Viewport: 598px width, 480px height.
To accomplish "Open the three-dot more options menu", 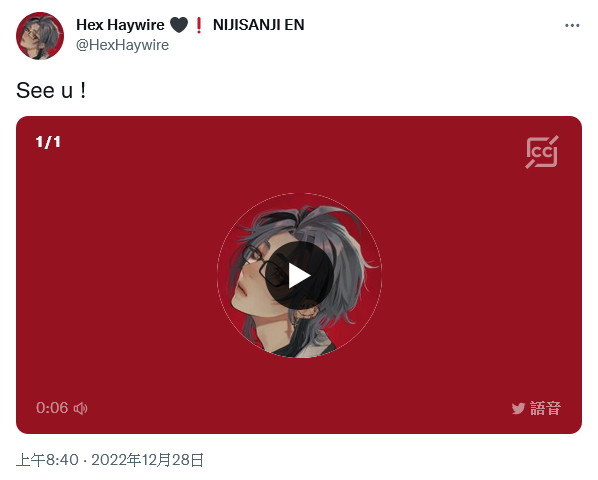I will [572, 26].
